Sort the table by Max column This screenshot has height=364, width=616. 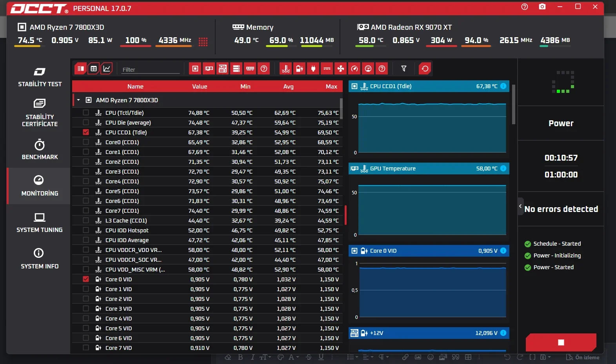[x=331, y=87]
